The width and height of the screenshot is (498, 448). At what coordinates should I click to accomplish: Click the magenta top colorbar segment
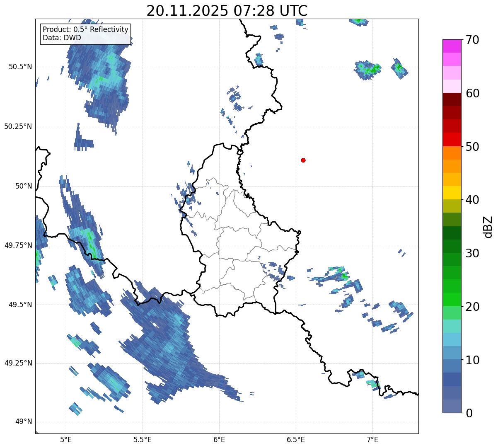[x=452, y=46]
